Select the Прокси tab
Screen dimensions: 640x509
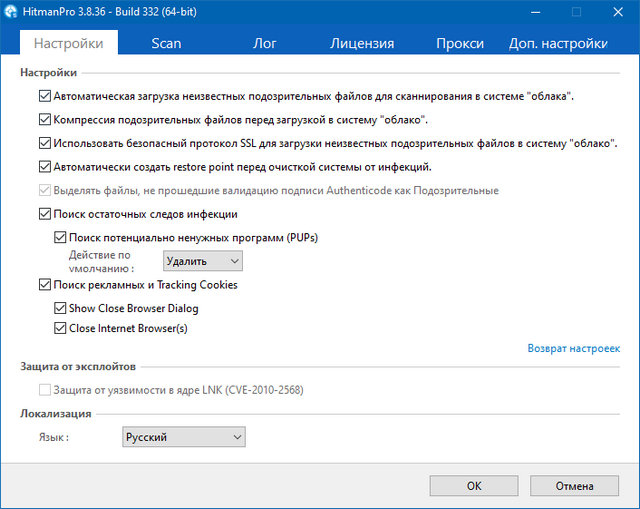click(460, 43)
